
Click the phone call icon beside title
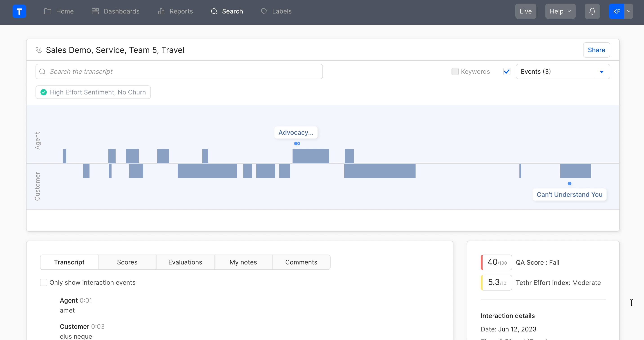click(x=39, y=50)
